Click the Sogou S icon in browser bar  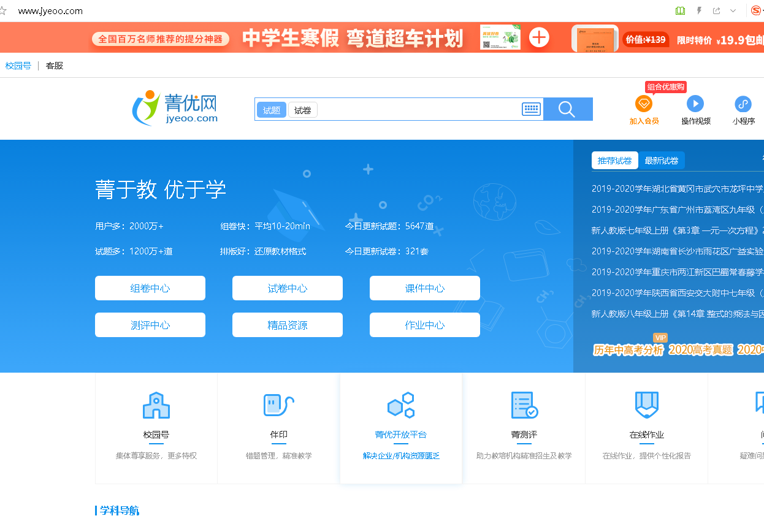point(756,10)
